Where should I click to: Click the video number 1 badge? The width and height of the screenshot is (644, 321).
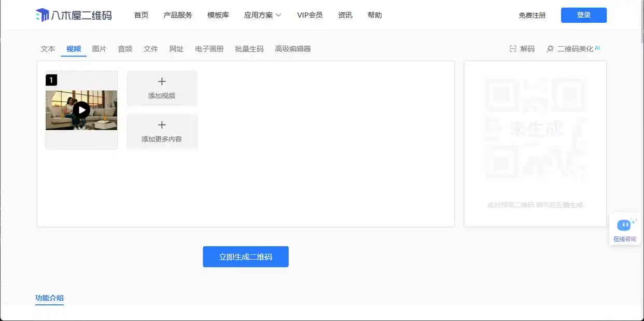click(51, 80)
